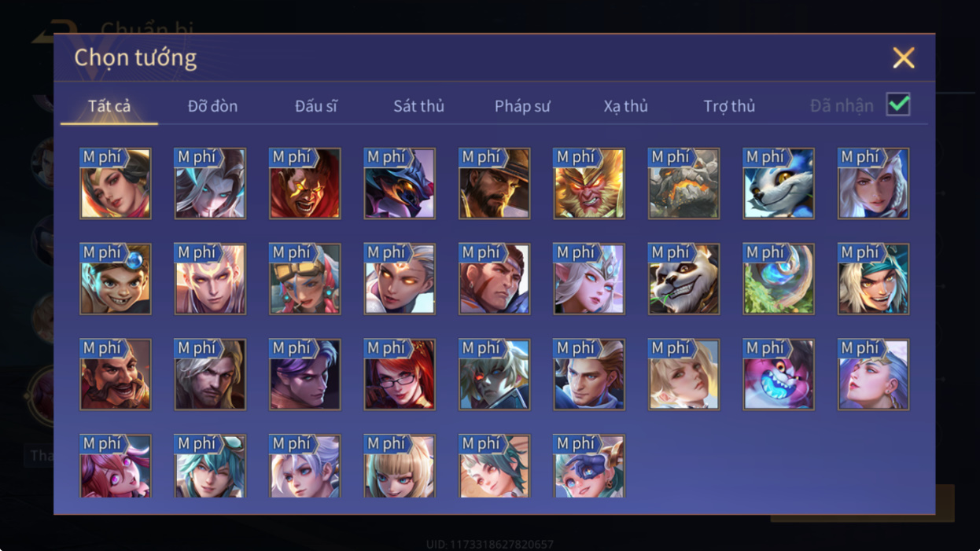Open the Đấu sĩ tab
This screenshot has width=980, height=551.
pos(316,106)
